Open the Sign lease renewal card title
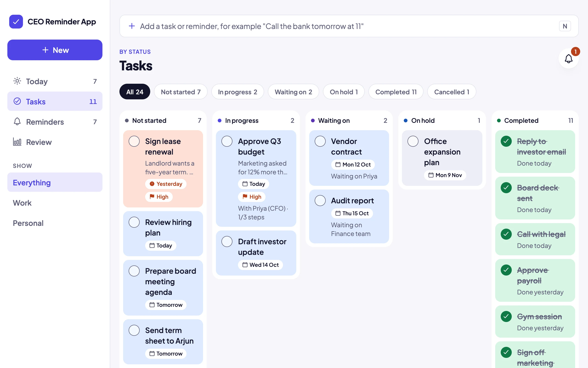This screenshot has width=588, height=368. (163, 147)
